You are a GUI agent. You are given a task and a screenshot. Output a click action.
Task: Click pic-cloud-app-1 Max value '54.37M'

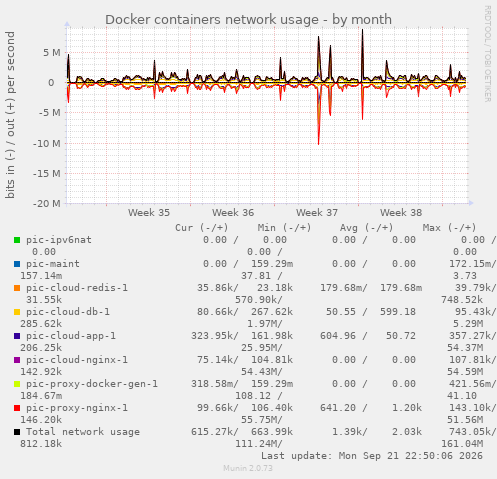465,348
